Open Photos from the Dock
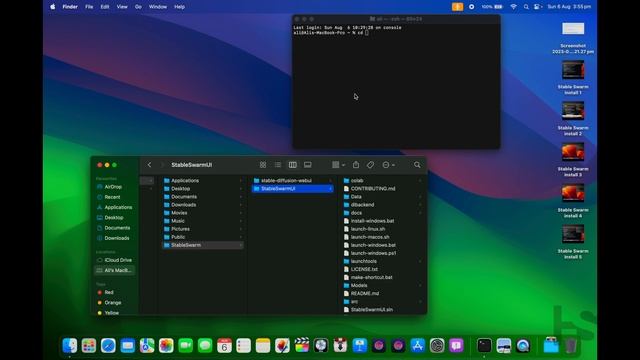640x360 pixels. (166, 346)
